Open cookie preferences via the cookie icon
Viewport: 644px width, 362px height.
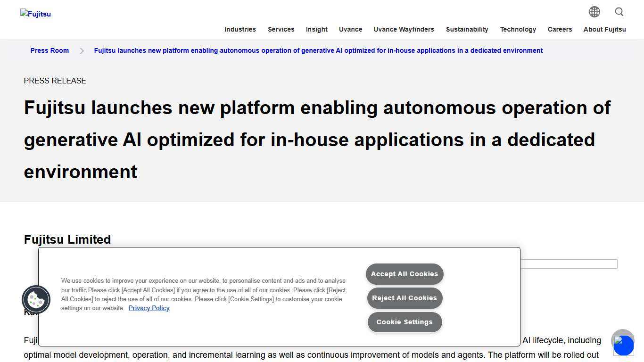[x=36, y=299]
